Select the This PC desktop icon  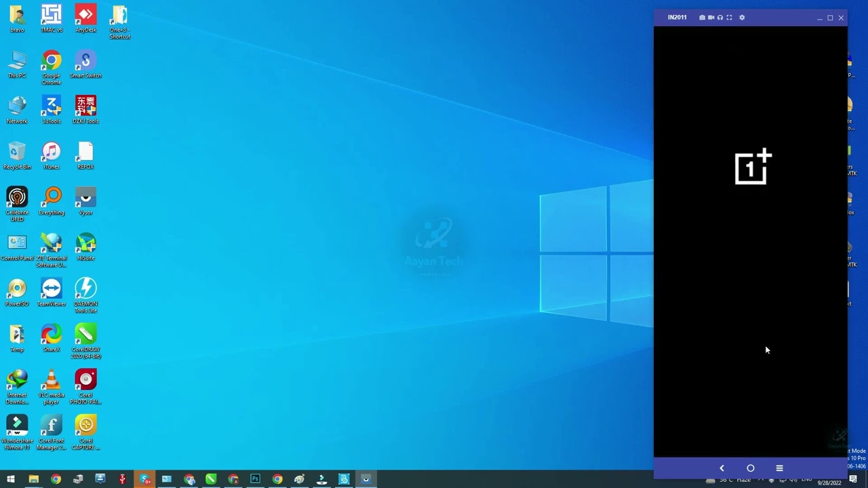coord(17,65)
